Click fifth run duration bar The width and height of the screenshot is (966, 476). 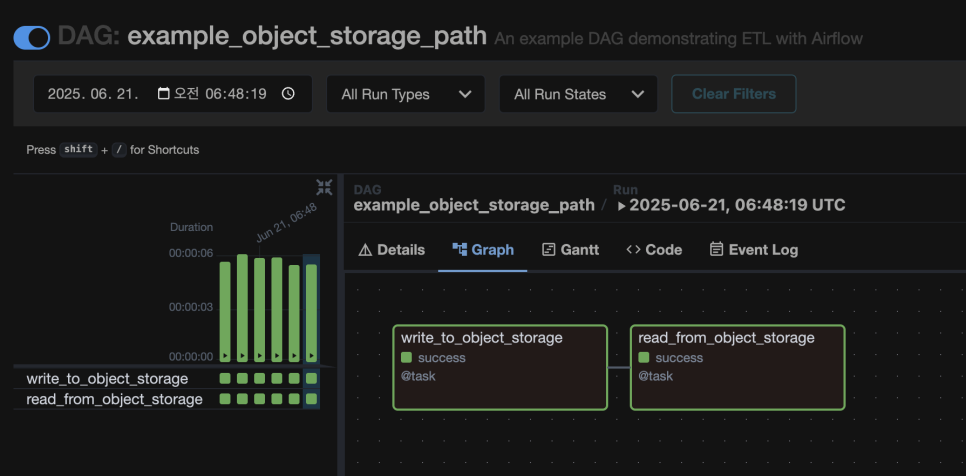pos(294,313)
